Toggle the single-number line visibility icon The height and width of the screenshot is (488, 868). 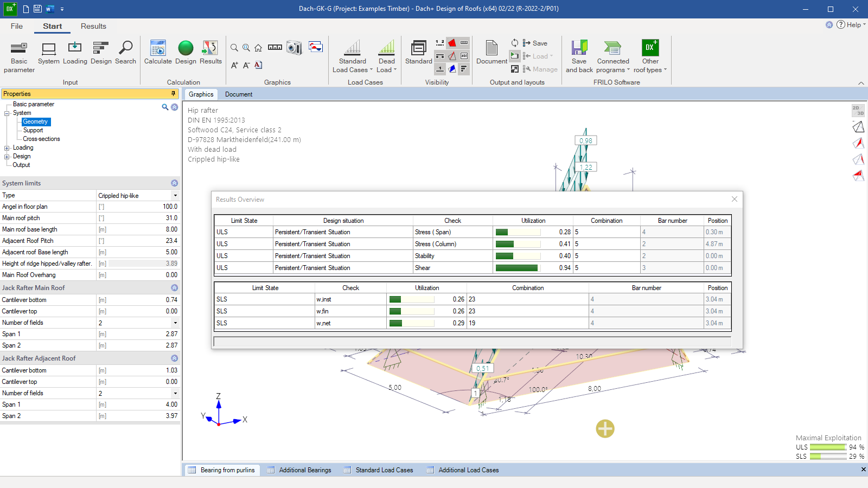440,69
